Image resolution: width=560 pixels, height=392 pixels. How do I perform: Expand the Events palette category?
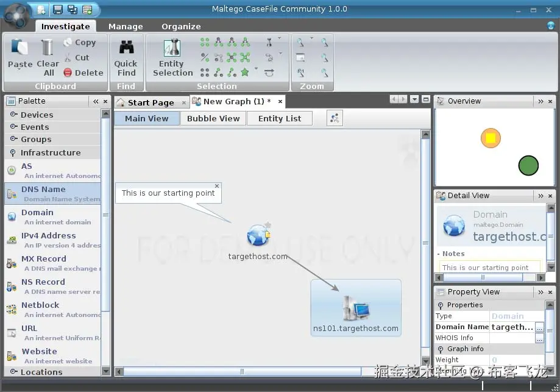(13, 126)
